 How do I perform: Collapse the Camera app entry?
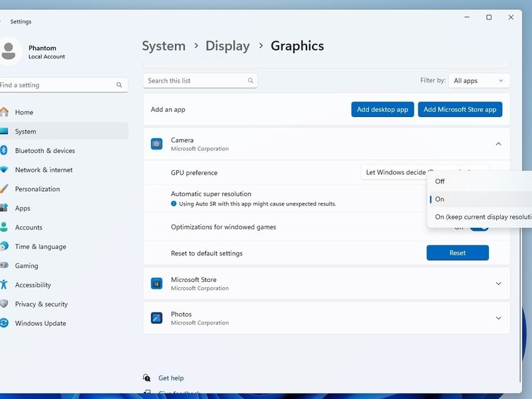click(498, 144)
